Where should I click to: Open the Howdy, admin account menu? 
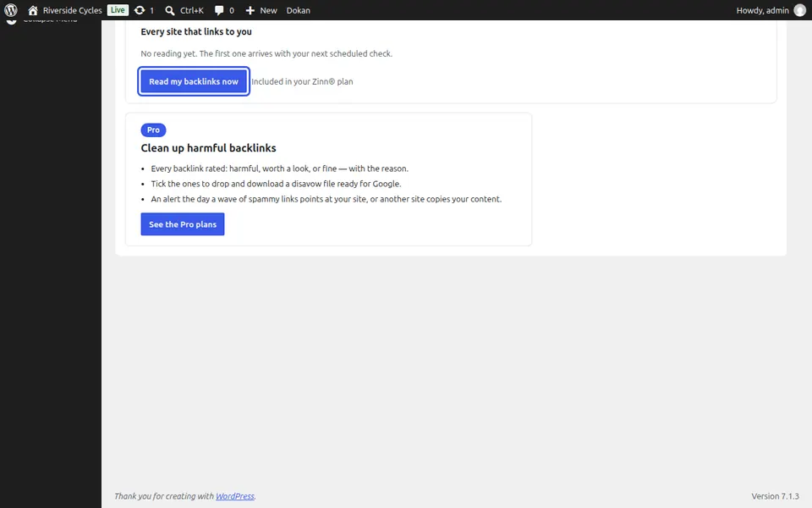point(762,10)
